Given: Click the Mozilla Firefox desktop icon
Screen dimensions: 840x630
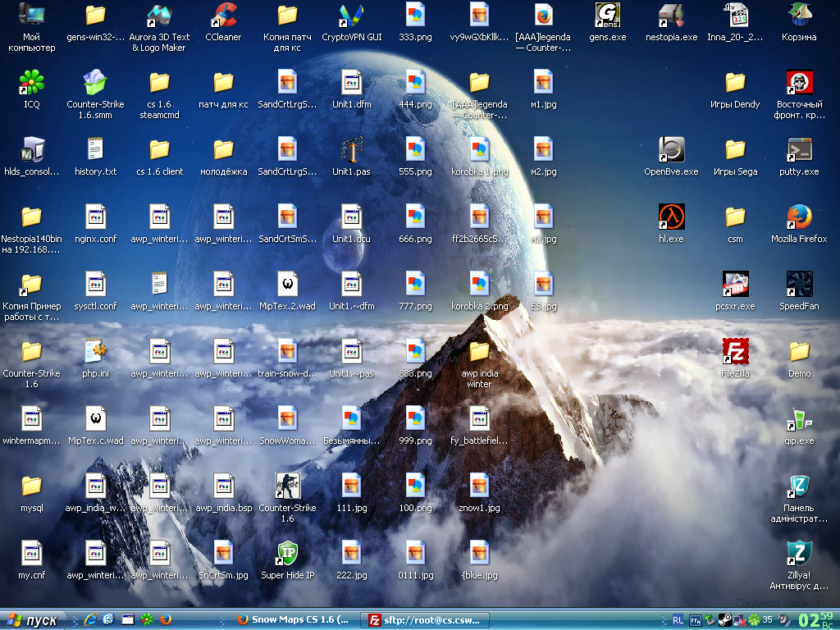Looking at the screenshot, I should tap(799, 223).
